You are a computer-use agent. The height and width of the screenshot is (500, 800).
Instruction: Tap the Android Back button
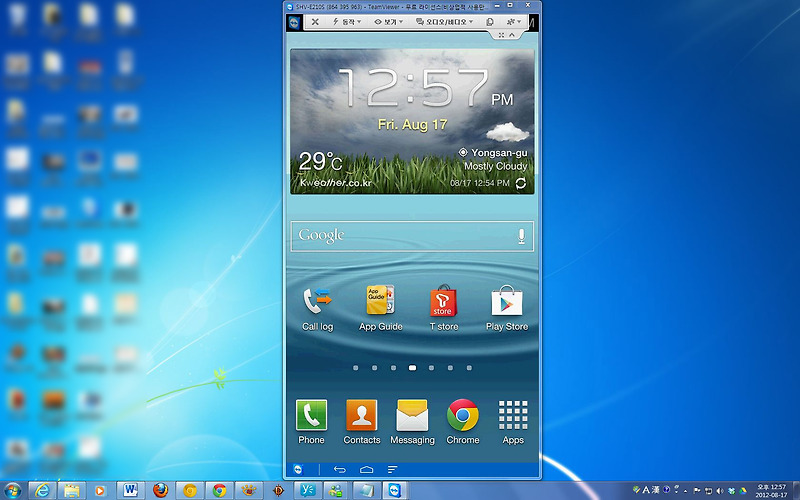coord(340,469)
